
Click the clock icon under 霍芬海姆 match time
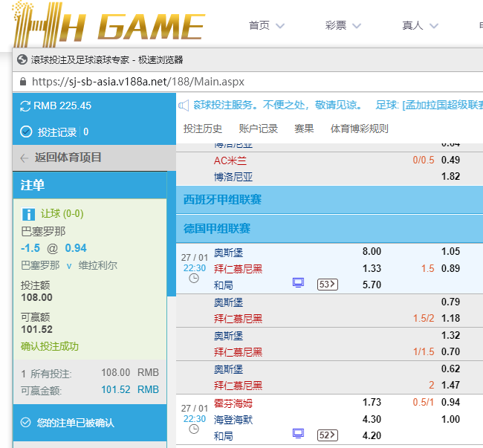pos(194,429)
